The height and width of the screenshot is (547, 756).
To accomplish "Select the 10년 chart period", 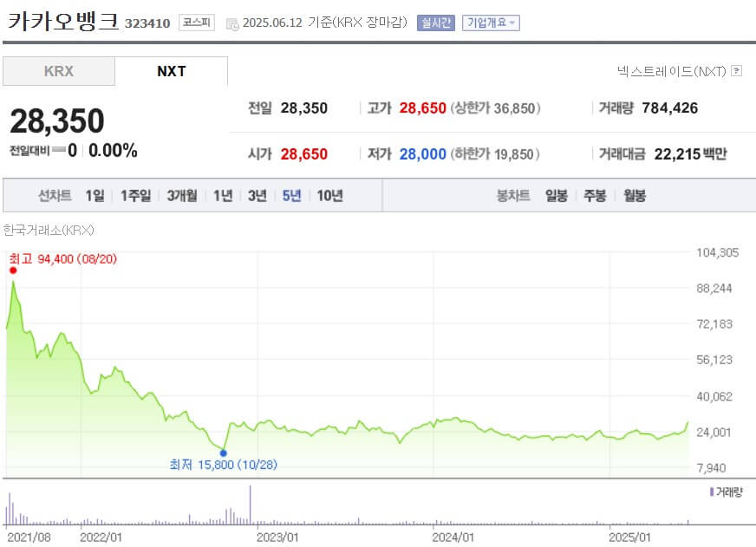I will tap(329, 196).
